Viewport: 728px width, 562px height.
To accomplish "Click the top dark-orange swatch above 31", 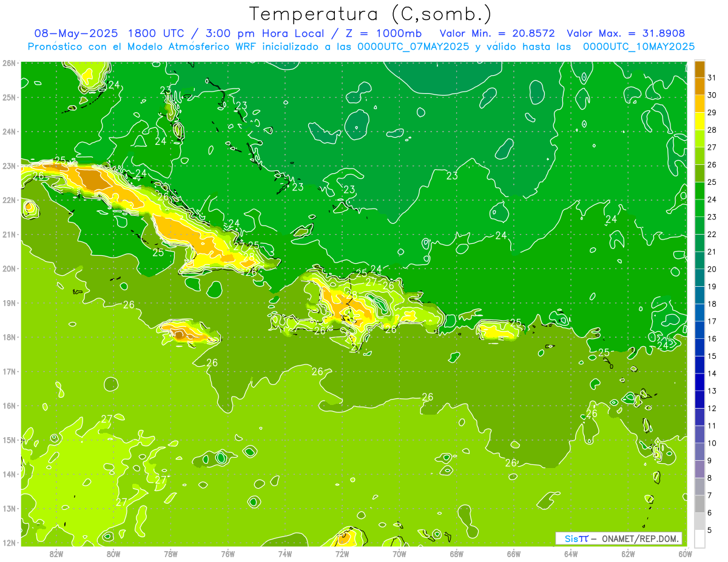I will coord(699,69).
